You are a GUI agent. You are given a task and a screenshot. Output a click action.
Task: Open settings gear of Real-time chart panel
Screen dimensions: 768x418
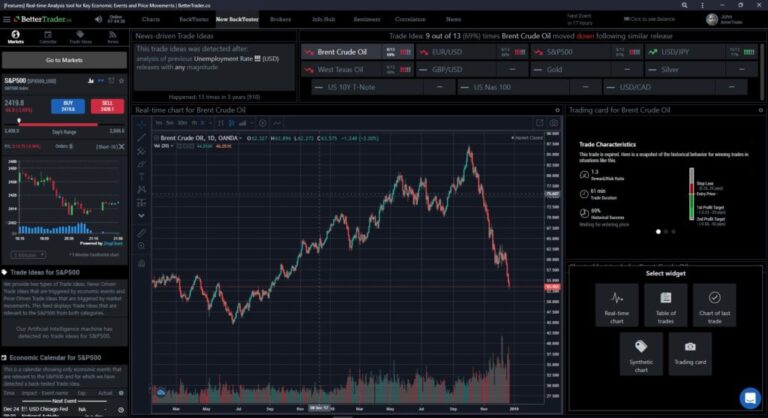pyautogui.click(x=557, y=110)
